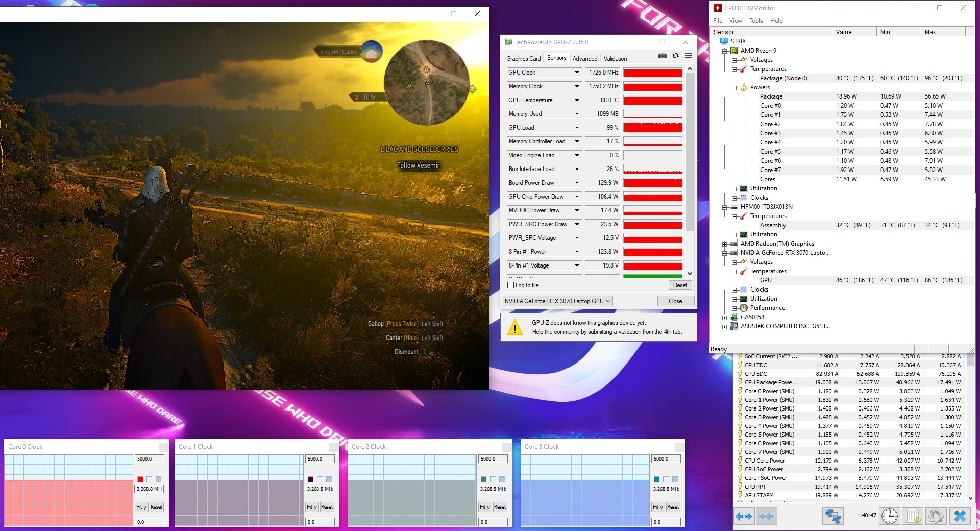The height and width of the screenshot is (531, 980).
Task: Expand the Ryzen 9 Voltages node
Action: (734, 60)
